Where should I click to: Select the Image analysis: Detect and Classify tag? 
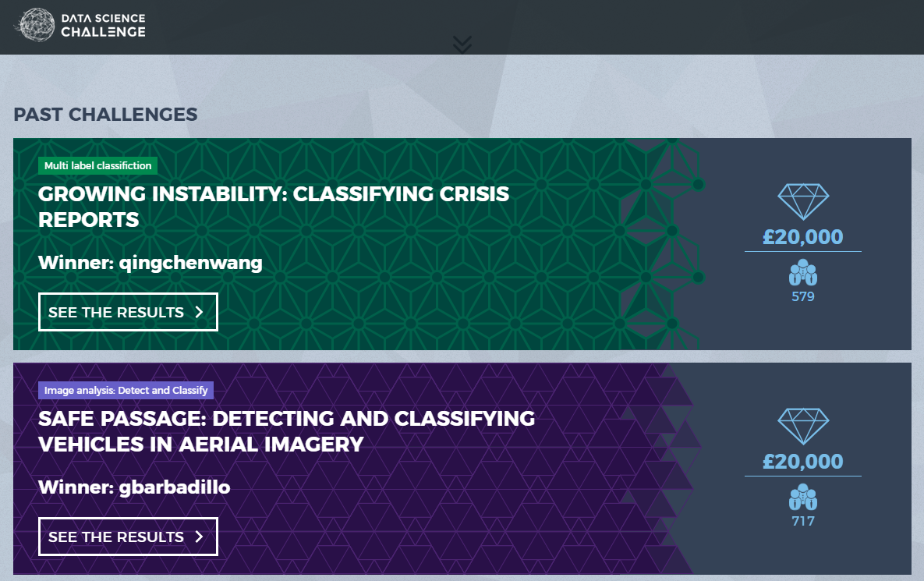point(126,390)
